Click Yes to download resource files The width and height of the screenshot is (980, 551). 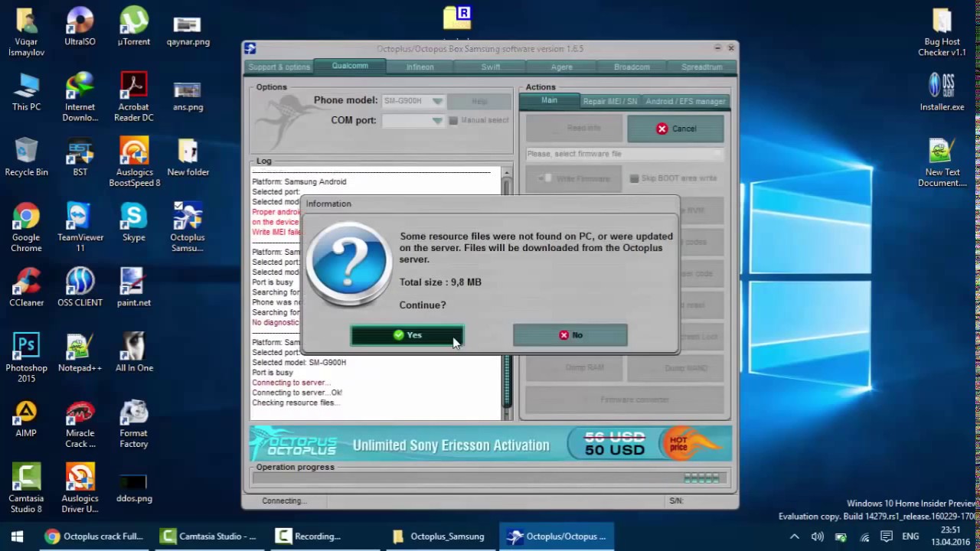pyautogui.click(x=407, y=335)
